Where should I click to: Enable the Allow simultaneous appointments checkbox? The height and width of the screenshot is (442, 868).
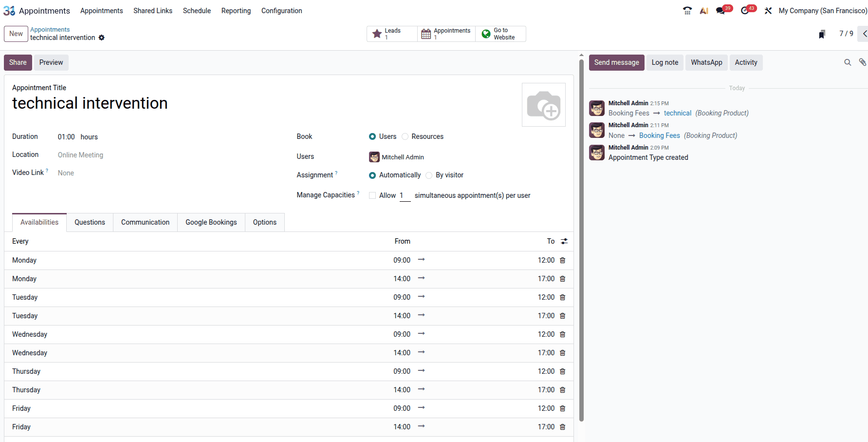372,195
